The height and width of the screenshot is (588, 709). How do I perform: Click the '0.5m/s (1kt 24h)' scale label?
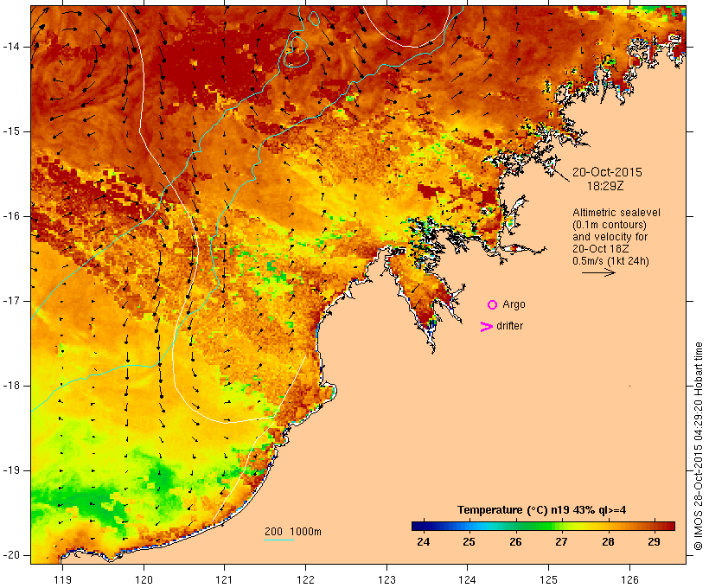coord(610,261)
